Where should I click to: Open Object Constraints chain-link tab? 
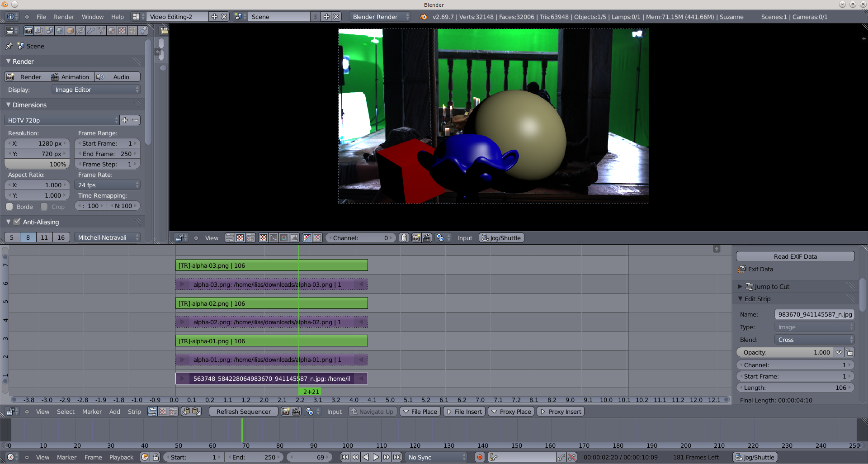(80, 31)
